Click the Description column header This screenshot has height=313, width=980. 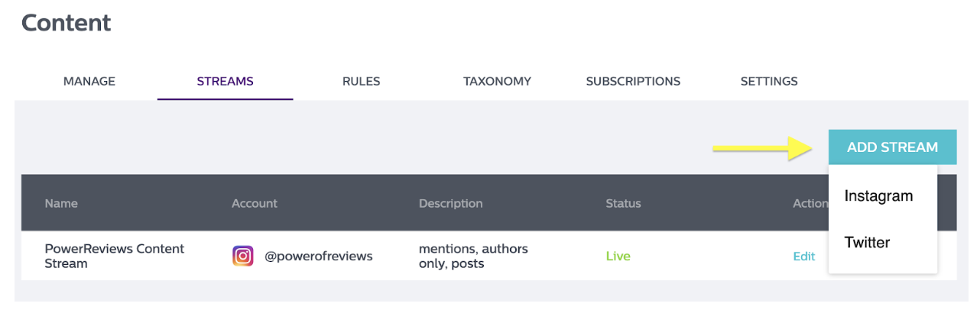click(451, 204)
